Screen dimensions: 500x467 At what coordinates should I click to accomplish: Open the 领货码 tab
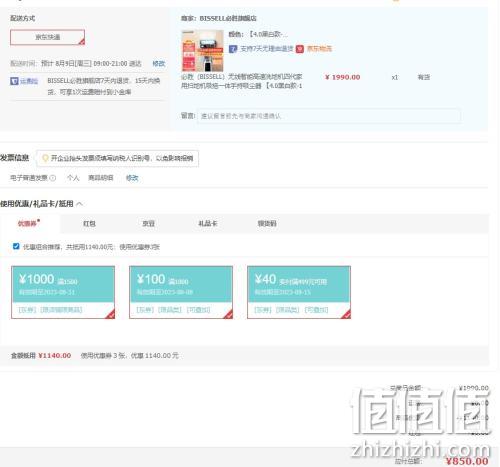click(x=267, y=224)
